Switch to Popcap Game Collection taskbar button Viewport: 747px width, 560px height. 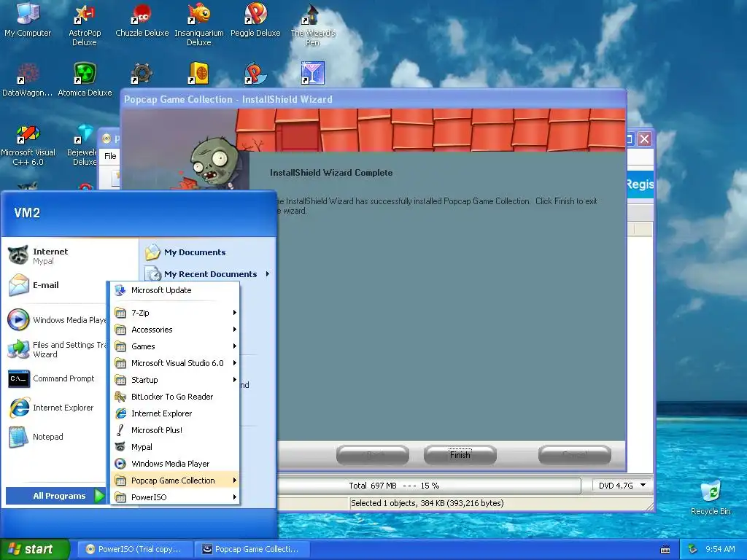coord(252,549)
